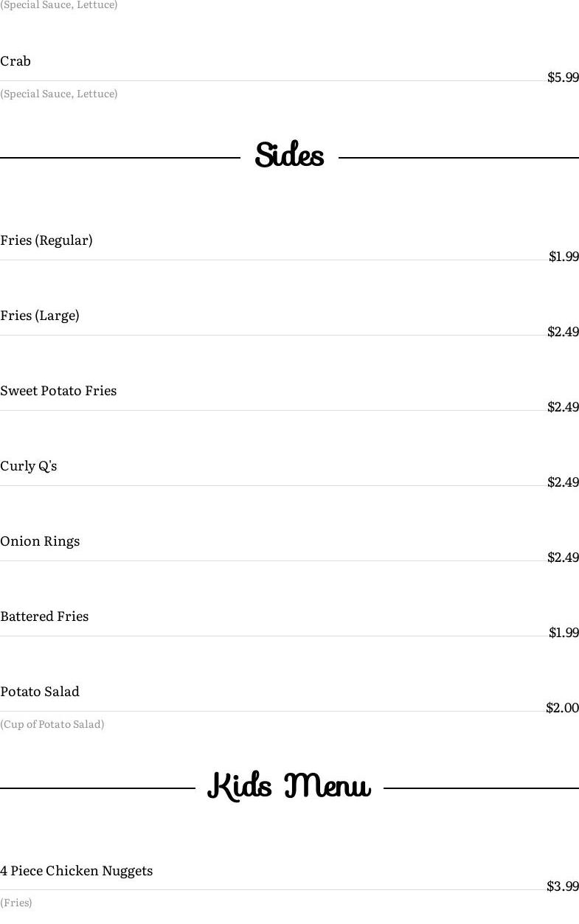Click the Onion Rings $2.49 price
The width and height of the screenshot is (579, 924).
click(563, 557)
